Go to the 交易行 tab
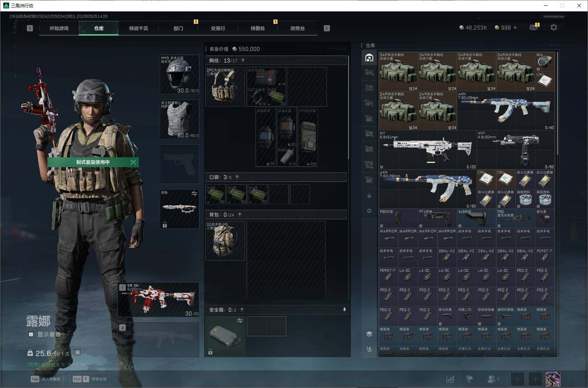This screenshot has height=388, width=588. click(218, 28)
